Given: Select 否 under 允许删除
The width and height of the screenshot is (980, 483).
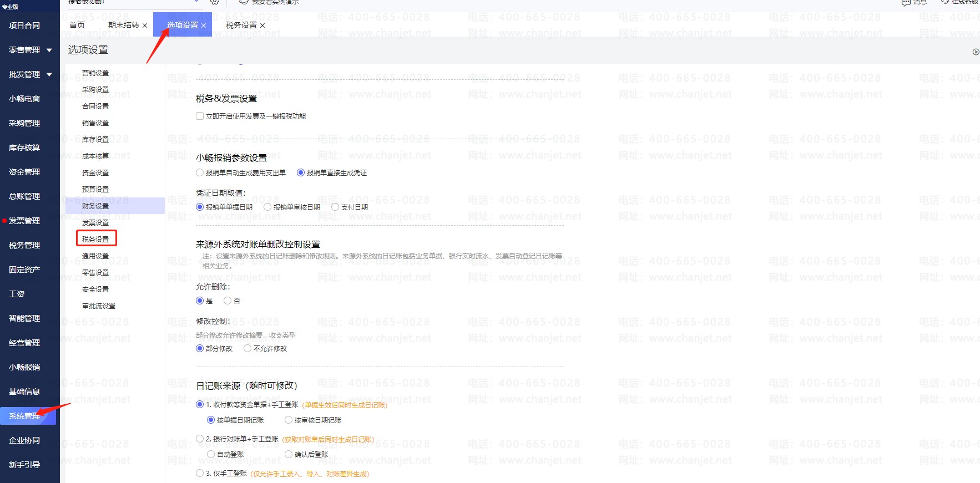Looking at the screenshot, I should (228, 301).
